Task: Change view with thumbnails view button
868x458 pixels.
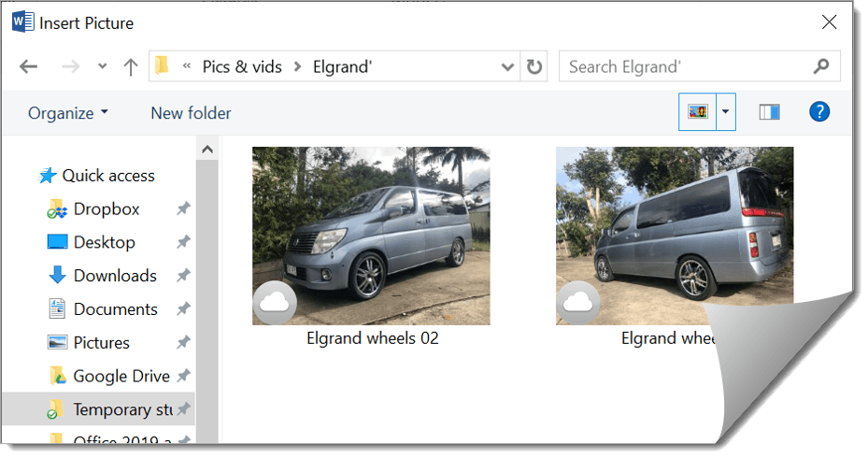Action: (698, 112)
